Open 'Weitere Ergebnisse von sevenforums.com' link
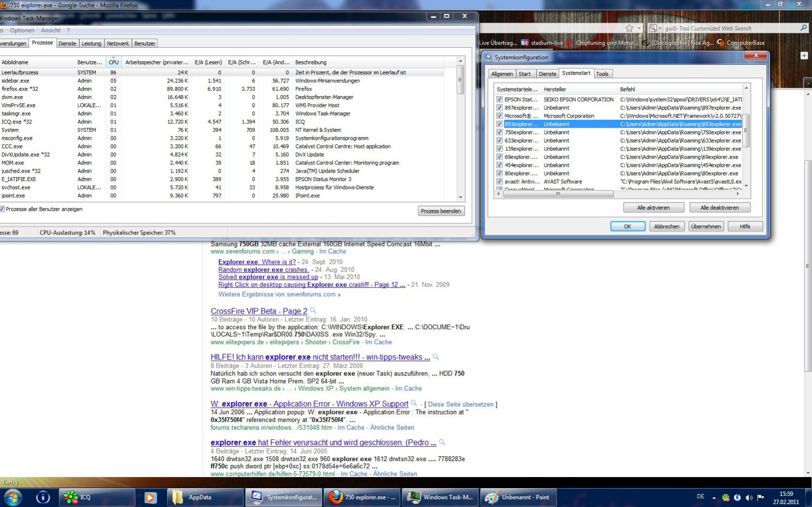 point(279,294)
